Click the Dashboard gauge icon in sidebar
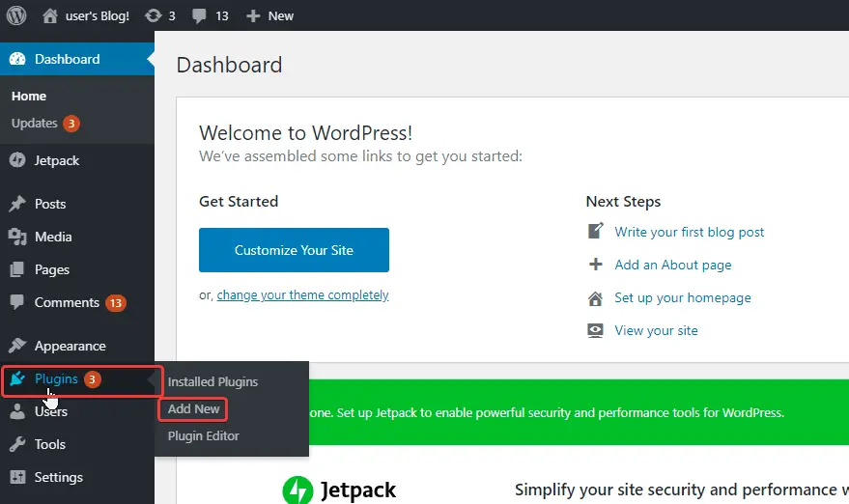This screenshot has width=849, height=504. pos(17,59)
